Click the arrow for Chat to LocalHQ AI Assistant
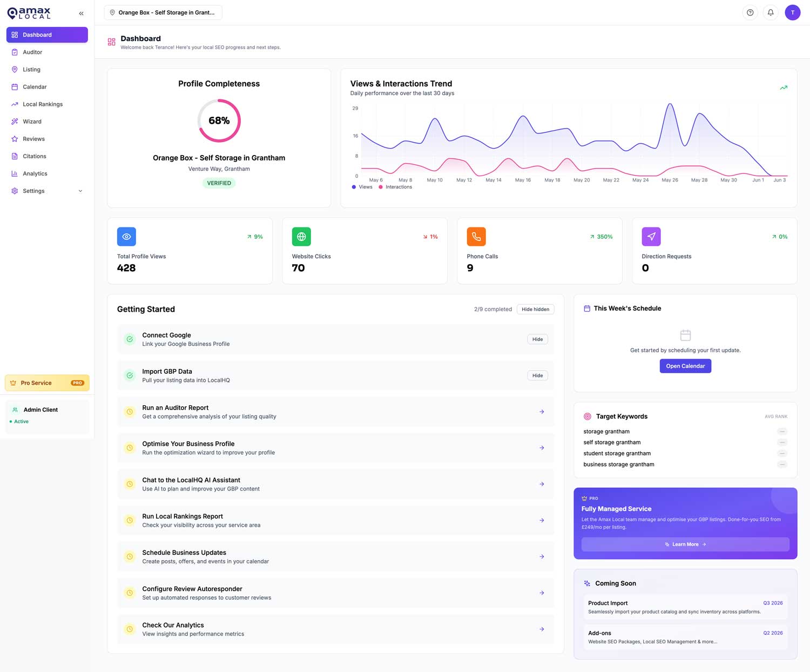Image resolution: width=810 pixels, height=672 pixels. tap(542, 484)
